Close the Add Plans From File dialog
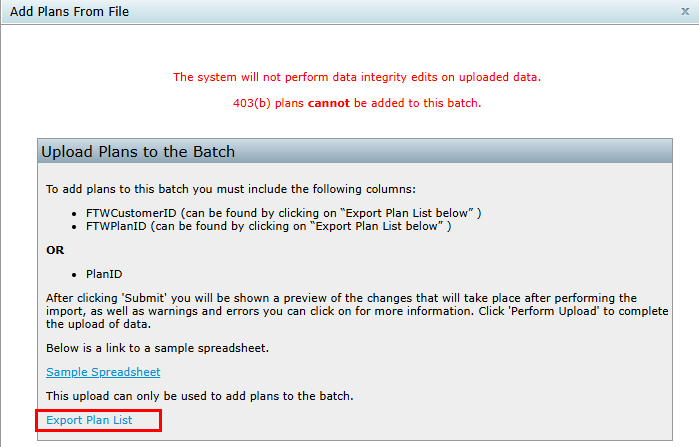Viewport: 699px width, 447px height. (x=685, y=12)
